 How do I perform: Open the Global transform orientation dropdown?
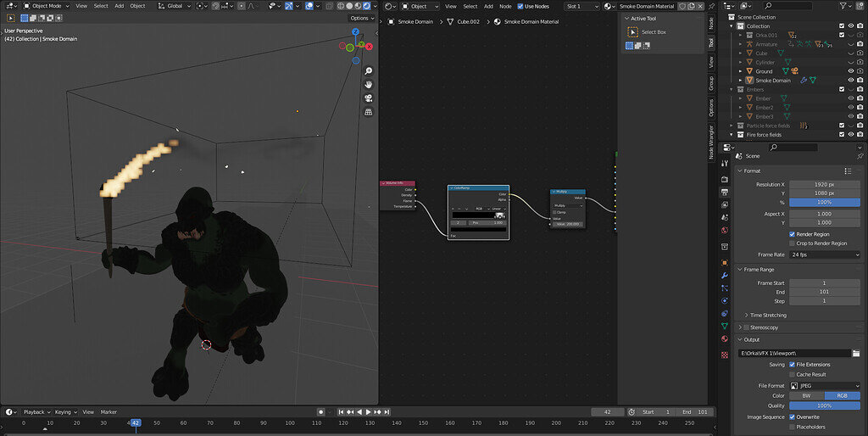[x=174, y=6]
